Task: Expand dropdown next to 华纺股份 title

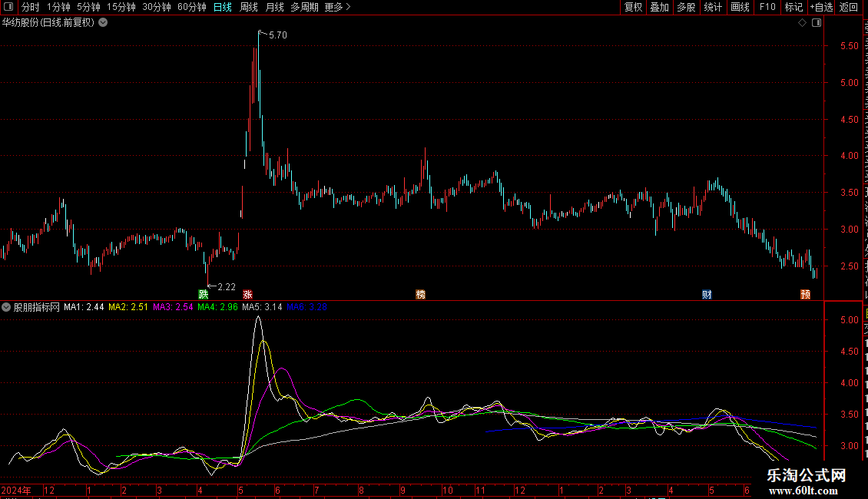Action: click(x=103, y=23)
